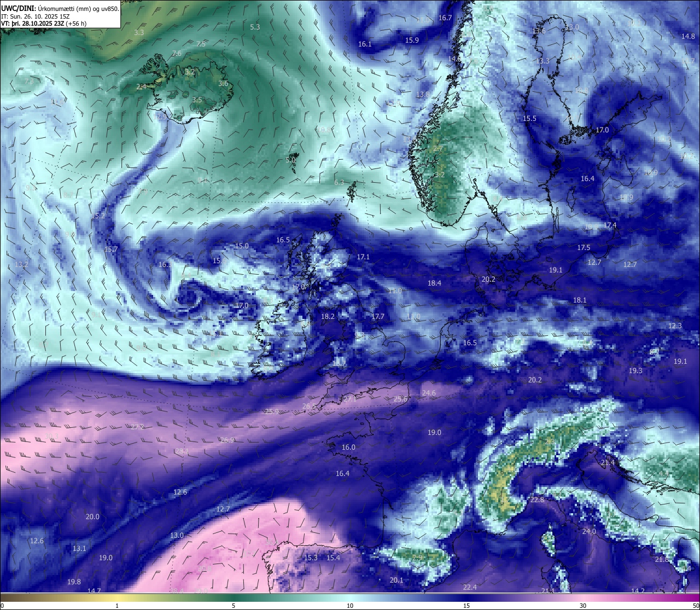Click the 26.9 value over the Atlantic

click(227, 440)
